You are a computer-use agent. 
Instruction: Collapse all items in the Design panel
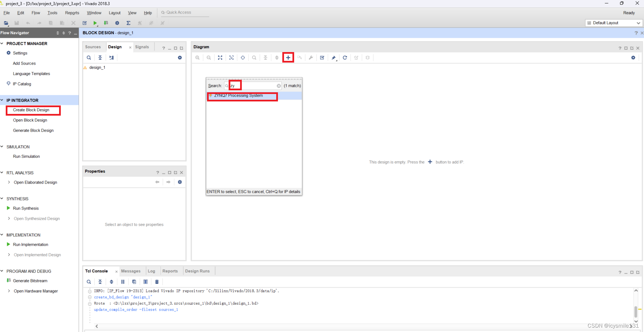(100, 57)
